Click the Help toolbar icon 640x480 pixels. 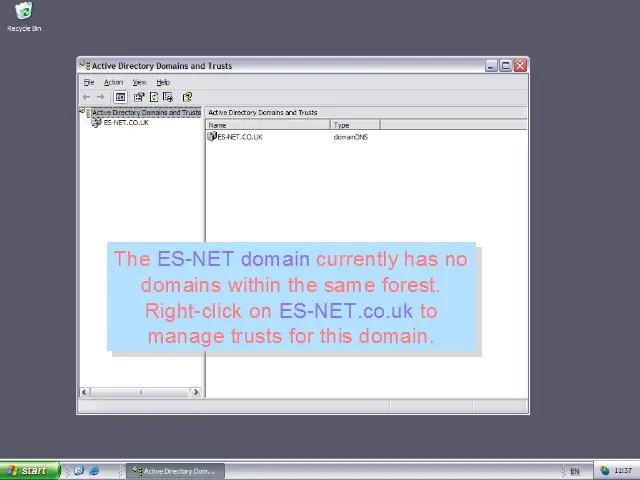[x=187, y=97]
